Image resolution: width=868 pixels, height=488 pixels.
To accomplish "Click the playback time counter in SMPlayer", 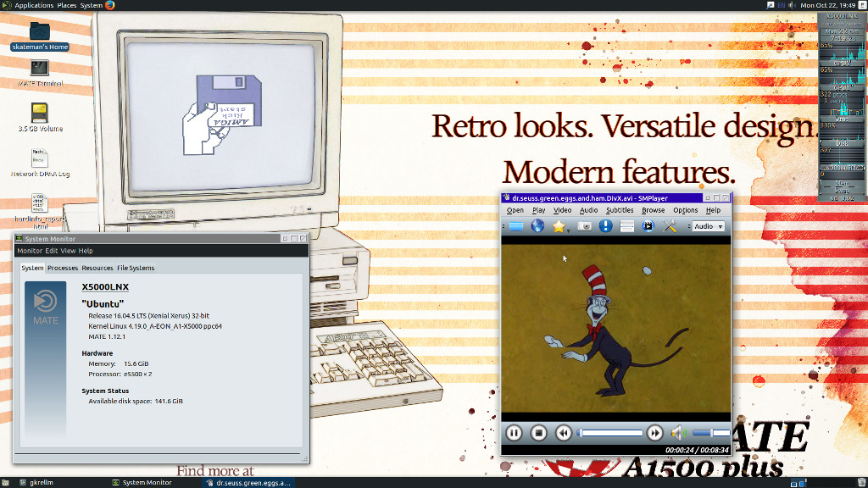I will tap(697, 451).
